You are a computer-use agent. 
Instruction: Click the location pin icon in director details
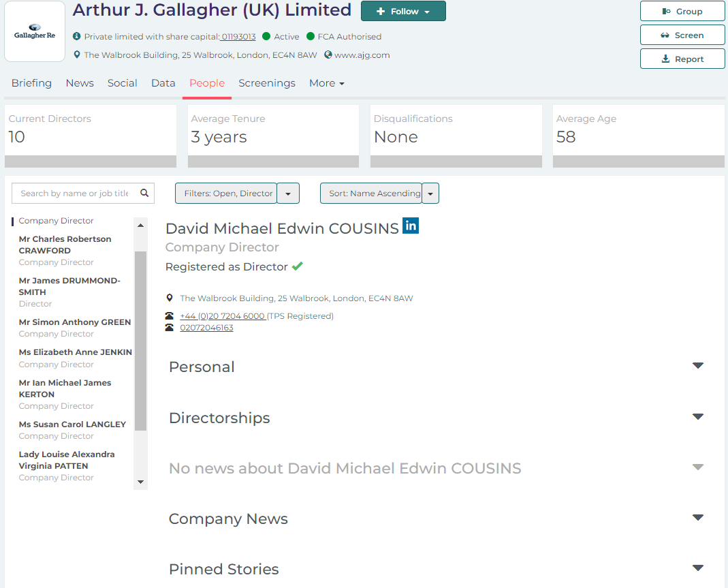coord(170,298)
